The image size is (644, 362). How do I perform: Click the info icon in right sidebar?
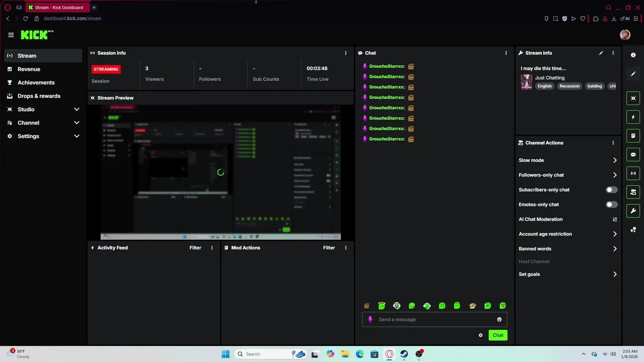tap(633, 55)
